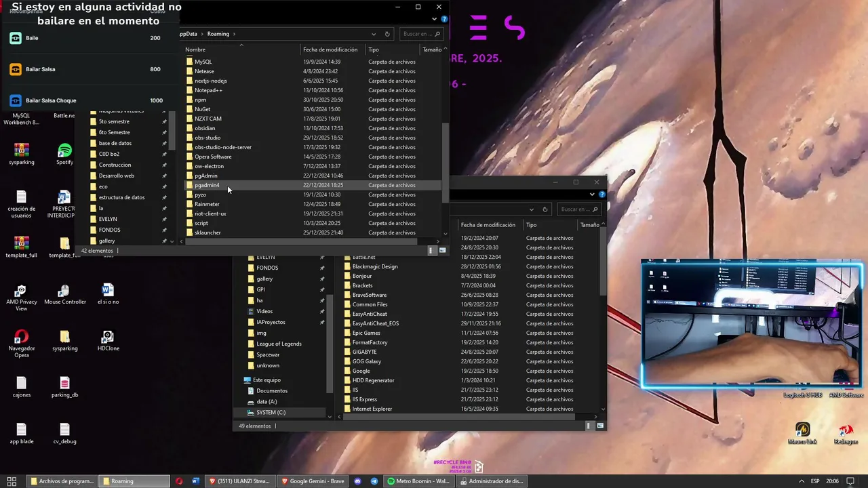
Task: Select the parking_db file icon
Action: pyautogui.click(x=64, y=387)
